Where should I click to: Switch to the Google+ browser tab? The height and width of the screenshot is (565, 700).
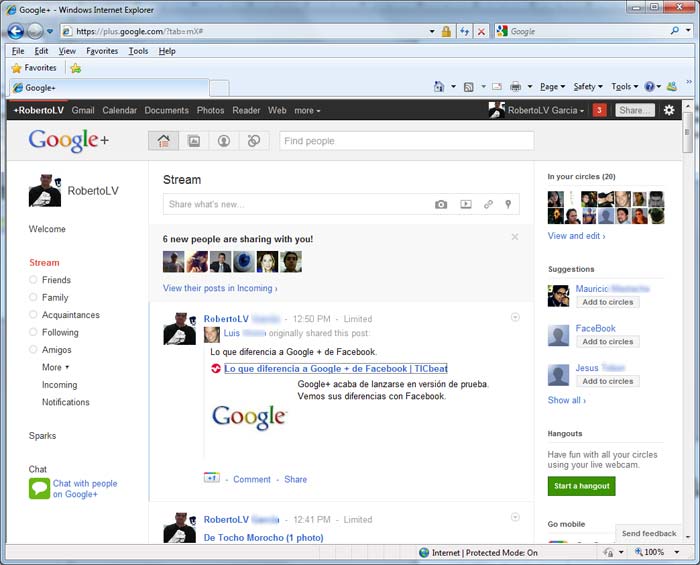pyautogui.click(x=109, y=87)
